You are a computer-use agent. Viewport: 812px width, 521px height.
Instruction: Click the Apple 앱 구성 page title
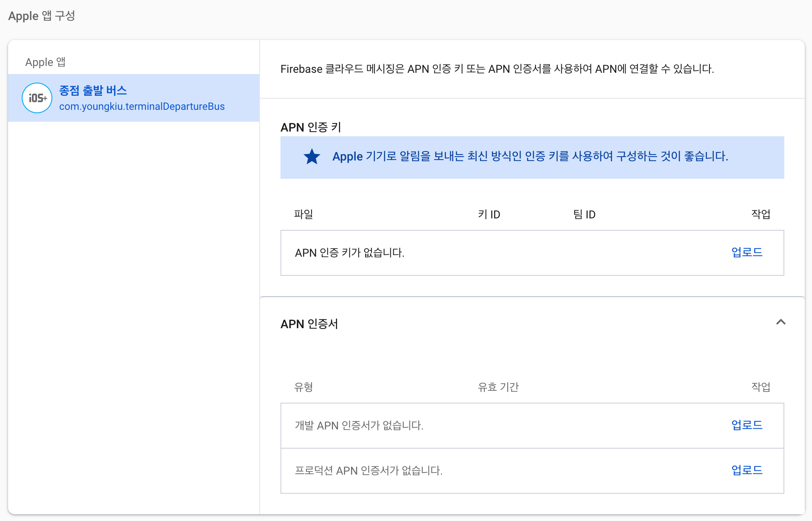[42, 16]
